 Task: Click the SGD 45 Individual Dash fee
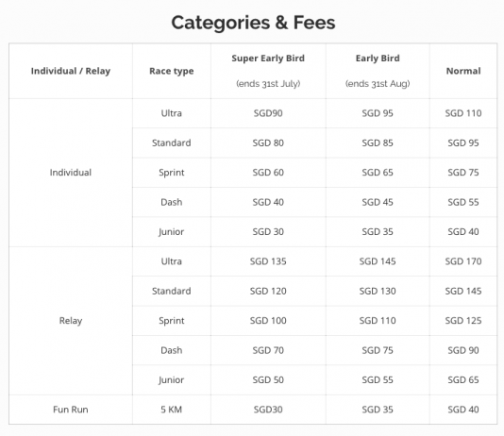coord(378,202)
